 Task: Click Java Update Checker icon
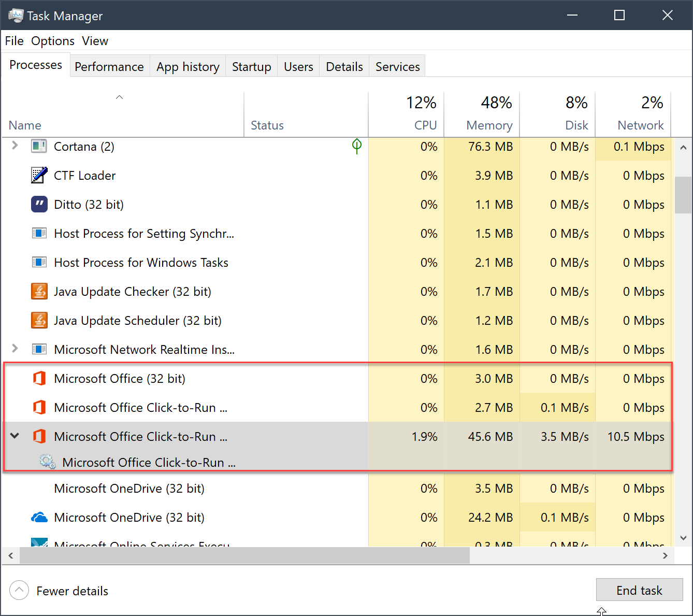(39, 291)
